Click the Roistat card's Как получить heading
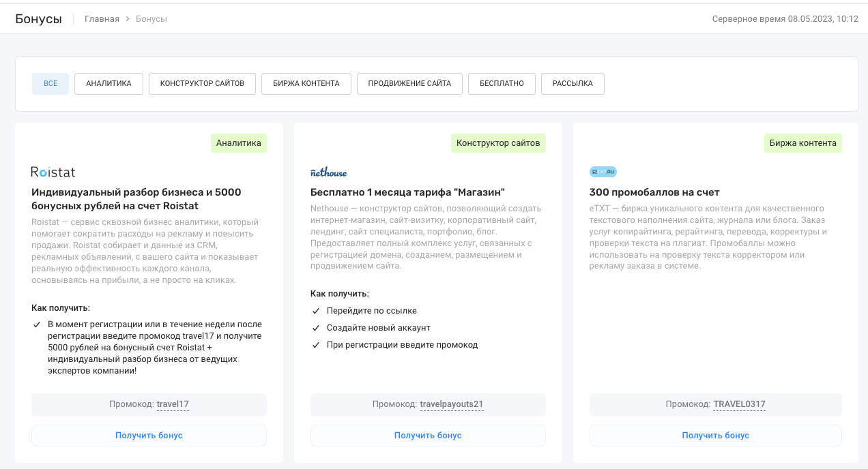 [61, 307]
